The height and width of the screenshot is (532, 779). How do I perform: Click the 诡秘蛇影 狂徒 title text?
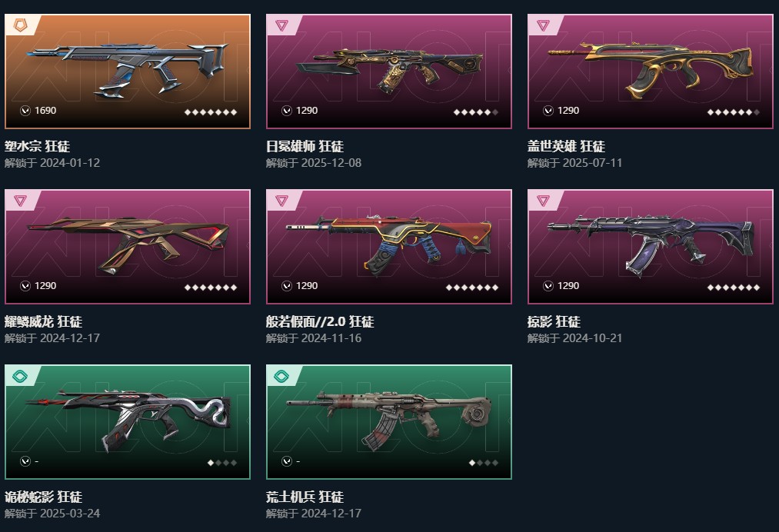pos(43,497)
